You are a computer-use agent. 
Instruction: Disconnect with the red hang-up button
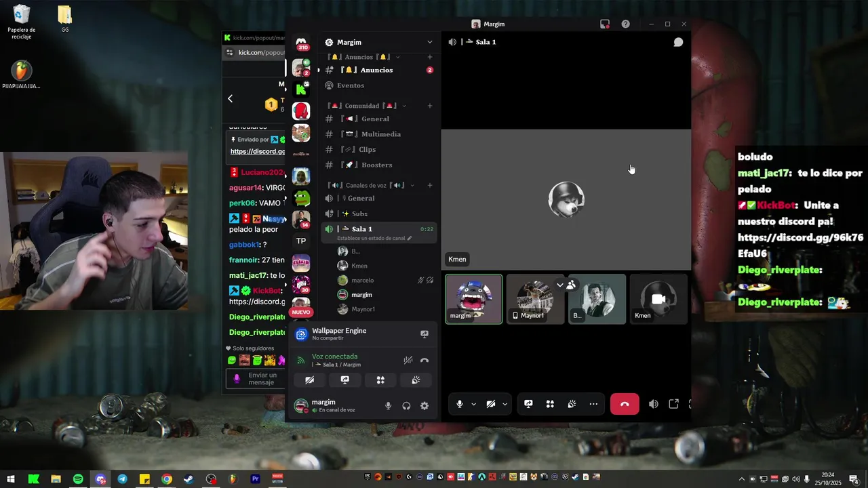pos(625,404)
